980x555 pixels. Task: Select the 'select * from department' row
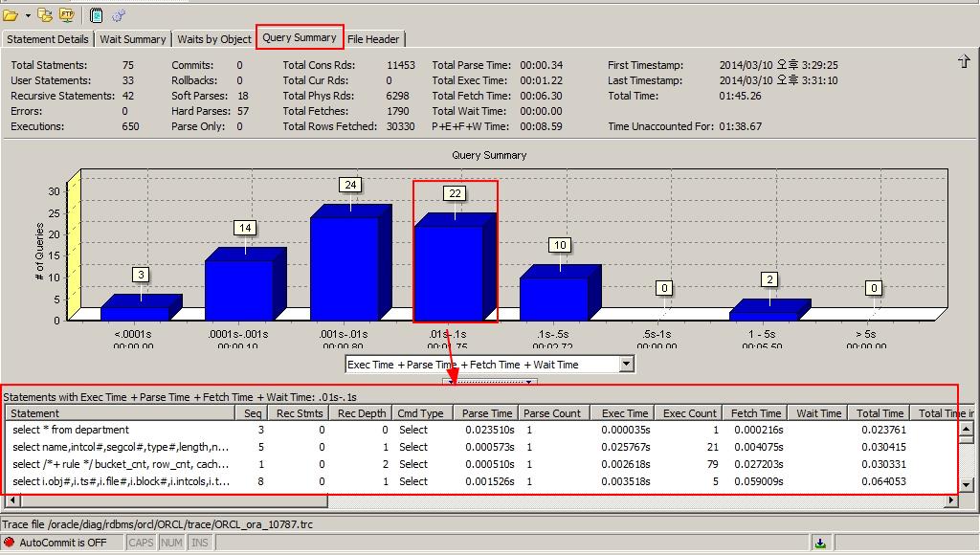click(x=71, y=430)
